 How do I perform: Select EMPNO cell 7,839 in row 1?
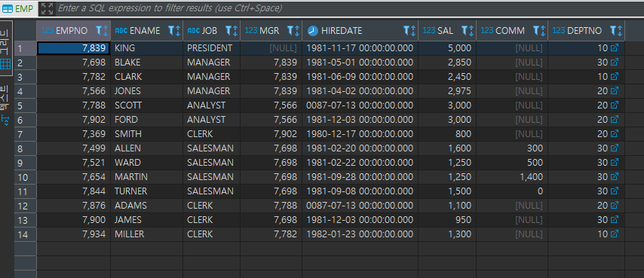[x=73, y=48]
